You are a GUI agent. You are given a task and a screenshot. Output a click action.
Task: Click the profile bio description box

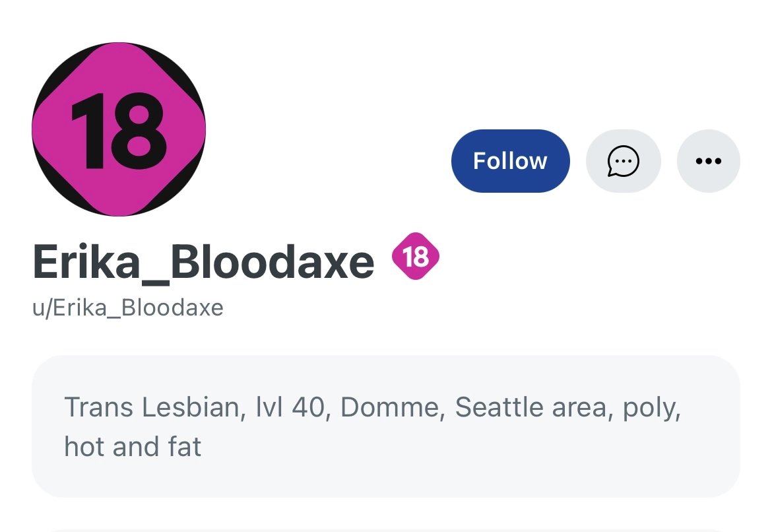click(386, 426)
